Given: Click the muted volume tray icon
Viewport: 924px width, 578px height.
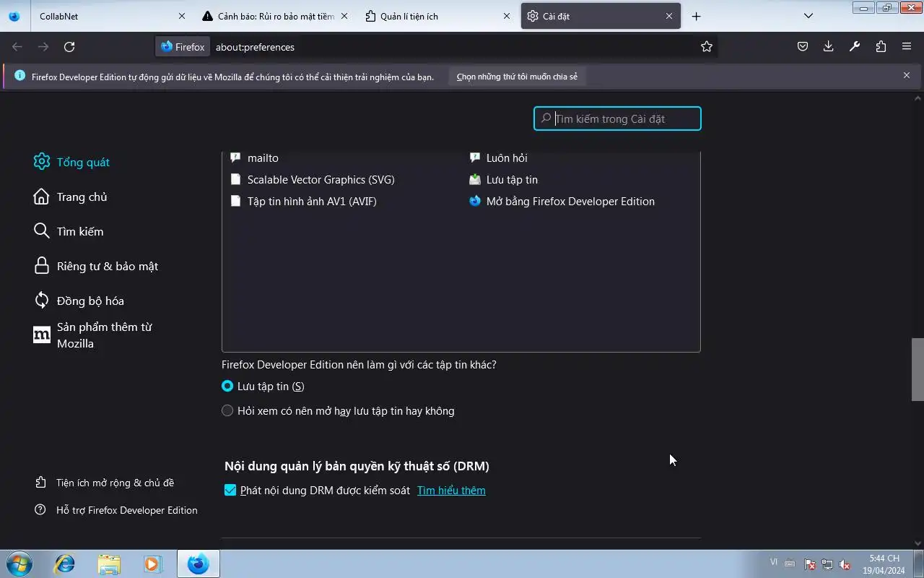Looking at the screenshot, I should [x=845, y=565].
